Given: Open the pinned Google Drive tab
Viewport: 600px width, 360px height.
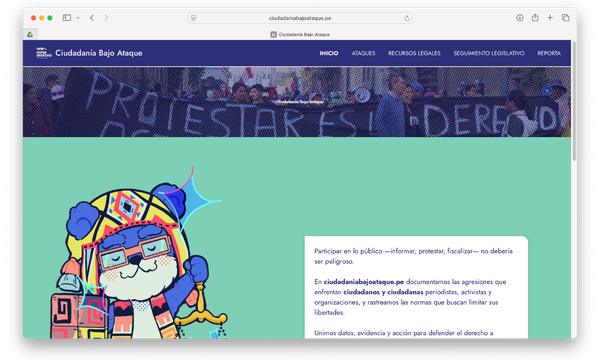Looking at the screenshot, I should [30, 34].
